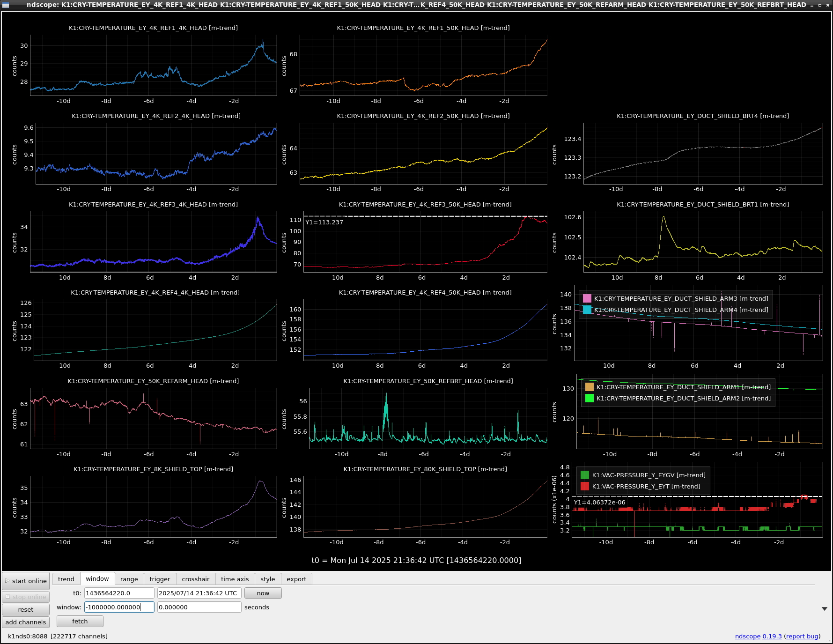This screenshot has height=644, width=833.
Task: Open the time axis tab
Action: coord(235,579)
